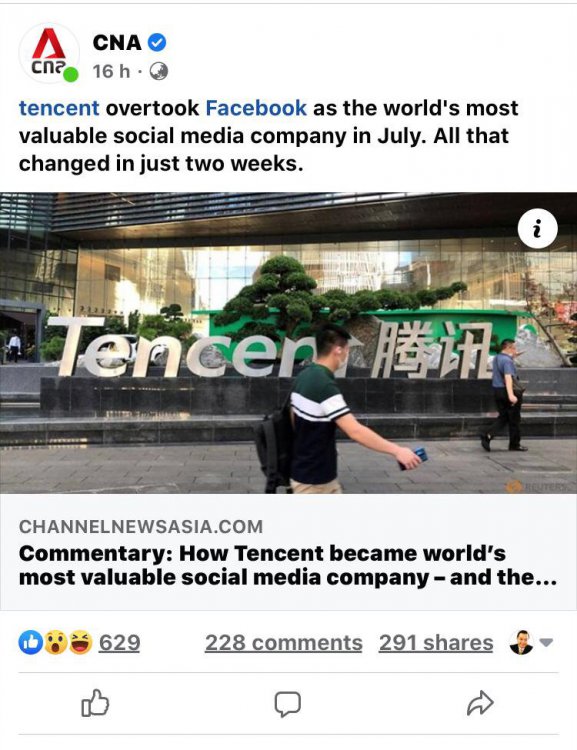Tap the Like thumbs-up icon

pos(95,703)
